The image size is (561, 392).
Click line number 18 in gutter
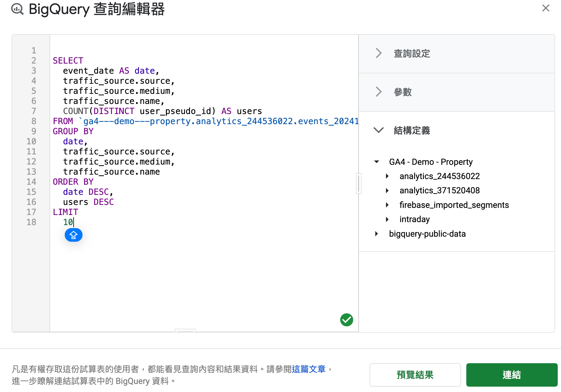coord(31,222)
